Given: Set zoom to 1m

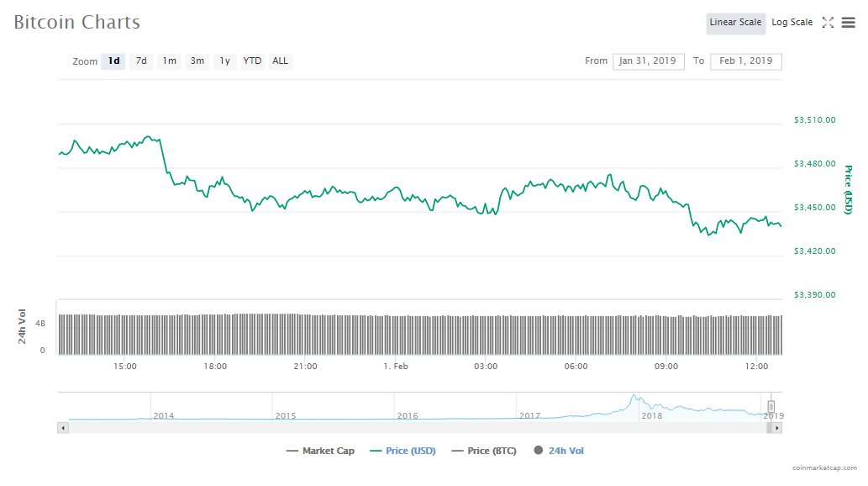Looking at the screenshot, I should tap(169, 61).
